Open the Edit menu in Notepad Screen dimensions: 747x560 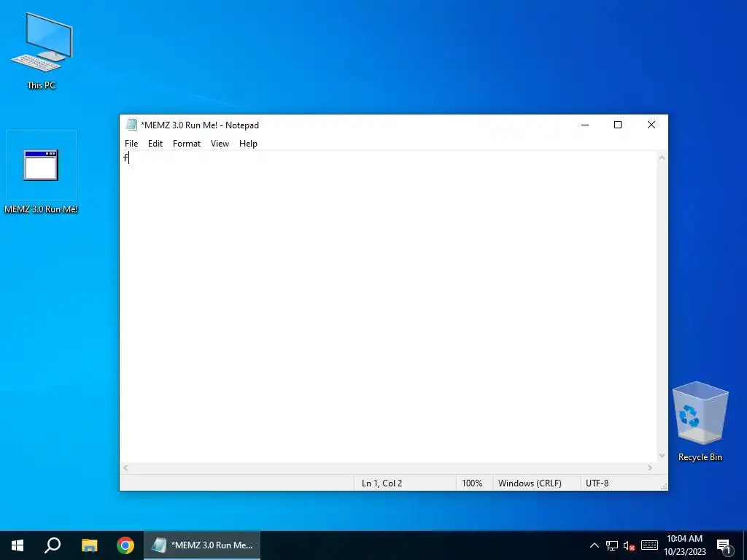155,144
